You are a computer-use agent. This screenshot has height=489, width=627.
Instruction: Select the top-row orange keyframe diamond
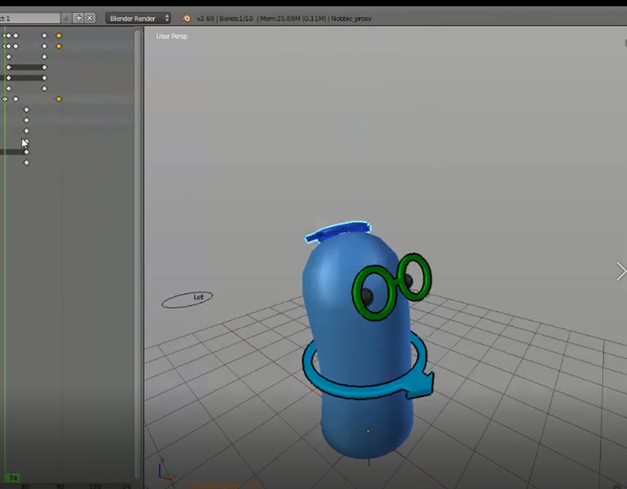point(59,35)
